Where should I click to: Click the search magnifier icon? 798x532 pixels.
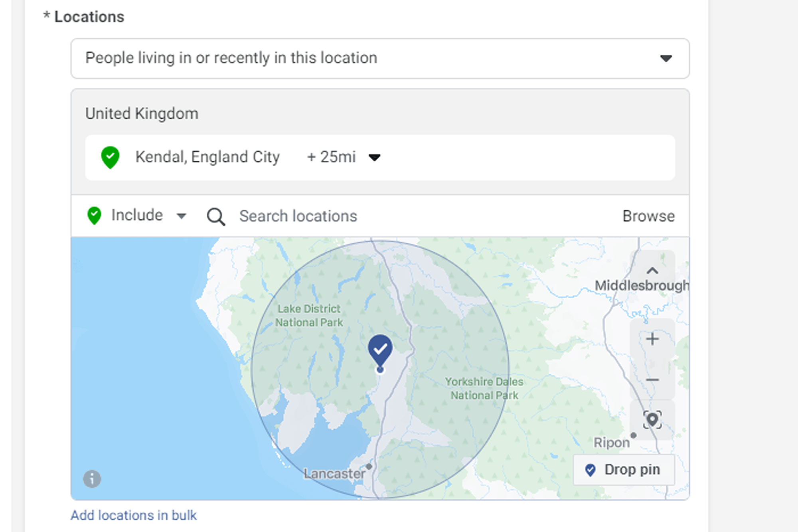tap(216, 217)
